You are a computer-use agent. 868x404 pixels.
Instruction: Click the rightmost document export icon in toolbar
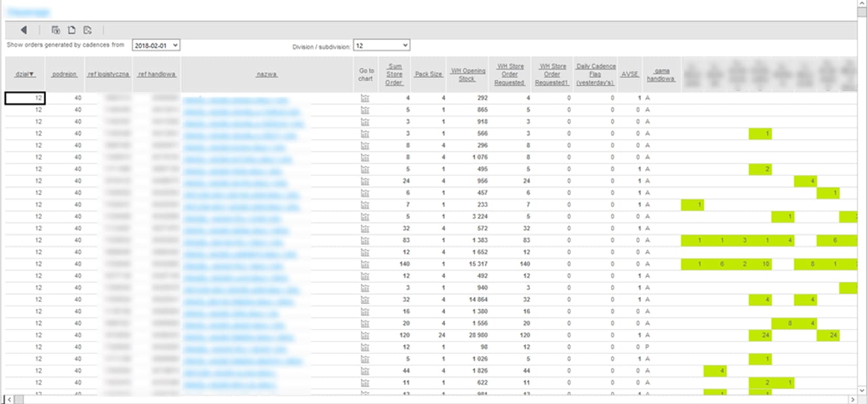pos(88,30)
